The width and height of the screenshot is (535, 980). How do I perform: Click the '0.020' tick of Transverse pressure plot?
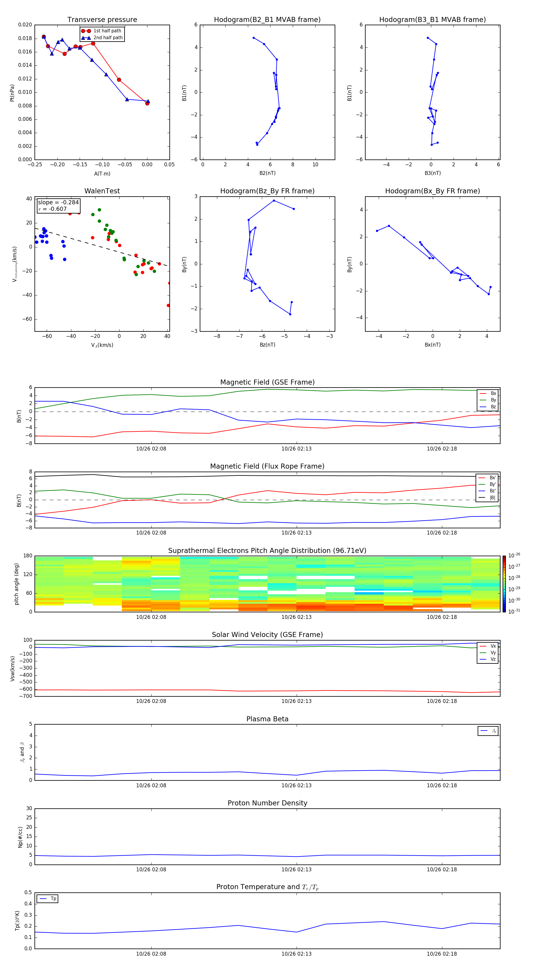(x=25, y=25)
